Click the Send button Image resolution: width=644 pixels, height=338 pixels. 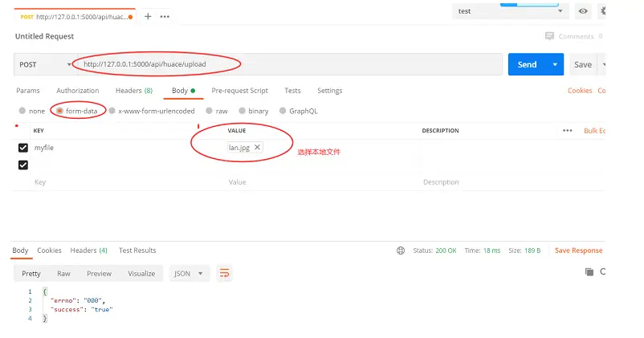click(528, 64)
